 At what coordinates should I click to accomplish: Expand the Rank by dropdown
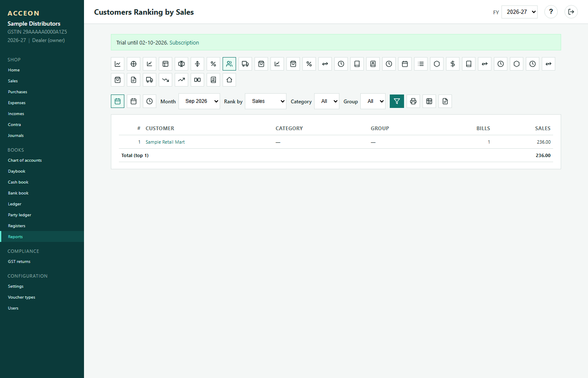265,101
